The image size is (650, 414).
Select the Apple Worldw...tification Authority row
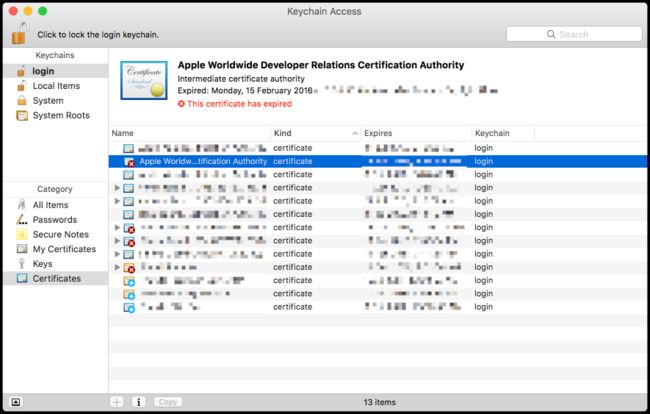pyautogui.click(x=378, y=161)
